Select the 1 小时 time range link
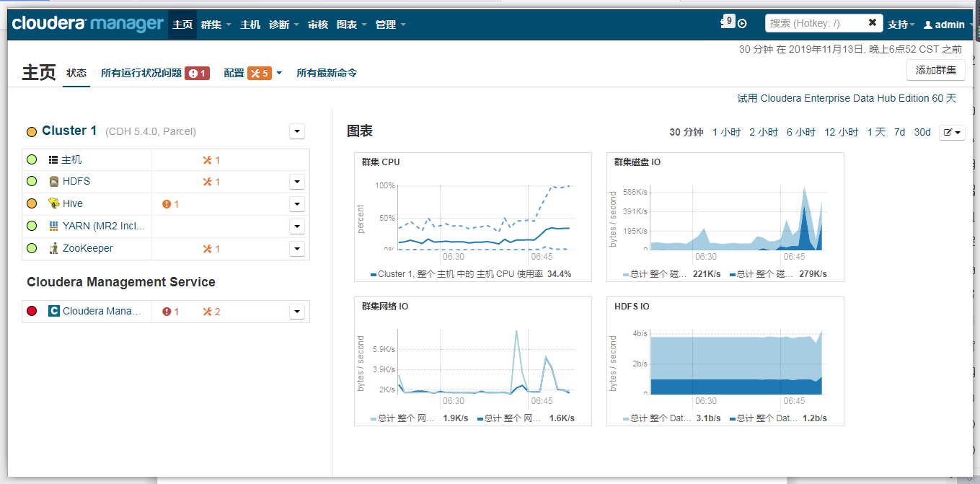Image resolution: width=980 pixels, height=484 pixels. 726,132
